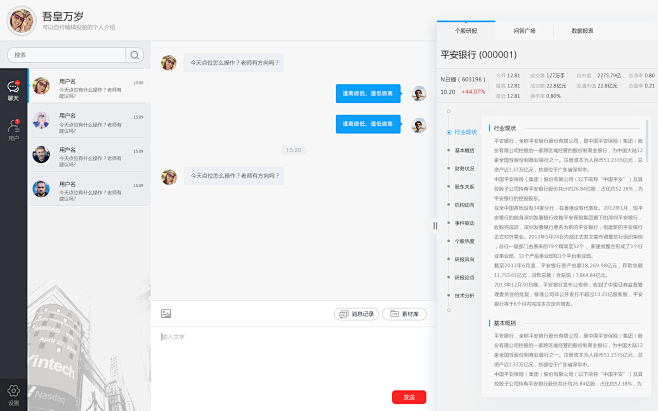This screenshot has height=411, width=658.
Task: Switch to the 问答广场 tab
Action: (x=525, y=31)
